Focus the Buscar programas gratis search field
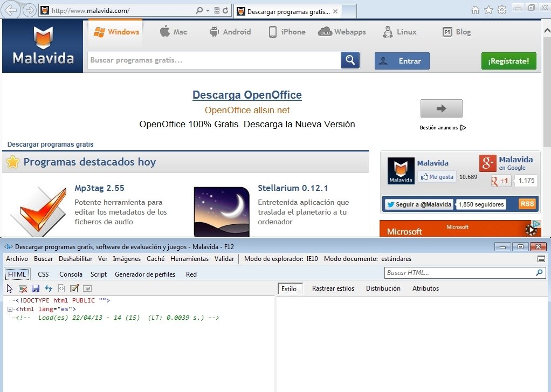The image size is (551, 392). [x=213, y=60]
